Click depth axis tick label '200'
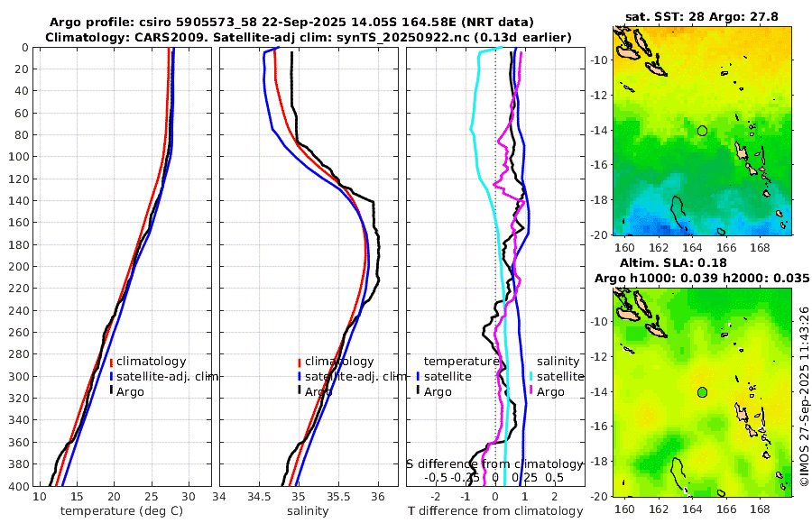Image resolution: width=812 pixels, height=523 pixels. pyautogui.click(x=18, y=267)
